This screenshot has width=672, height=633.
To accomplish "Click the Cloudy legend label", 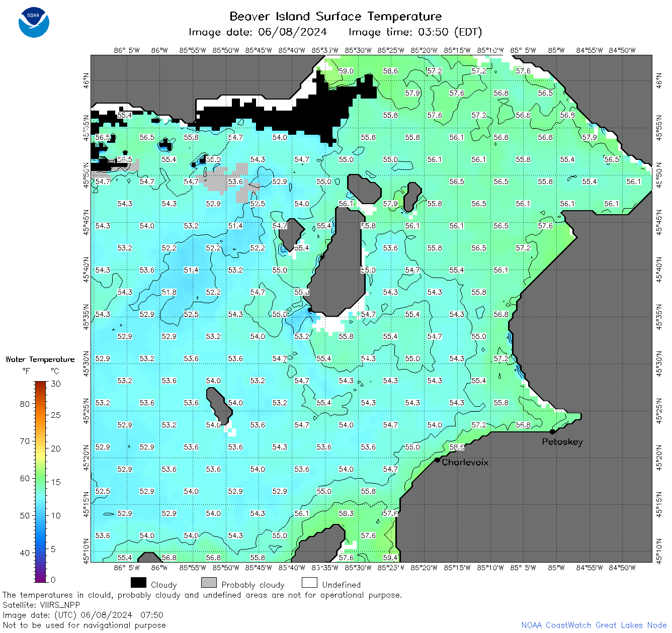I will point(163,585).
